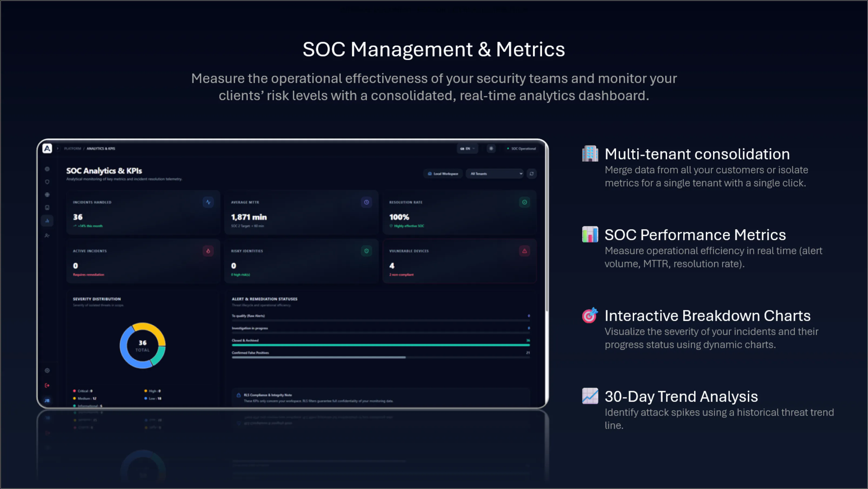Image resolution: width=868 pixels, height=489 pixels.
Task: Click the warning triangle on Vulnerable Devices
Action: point(525,251)
